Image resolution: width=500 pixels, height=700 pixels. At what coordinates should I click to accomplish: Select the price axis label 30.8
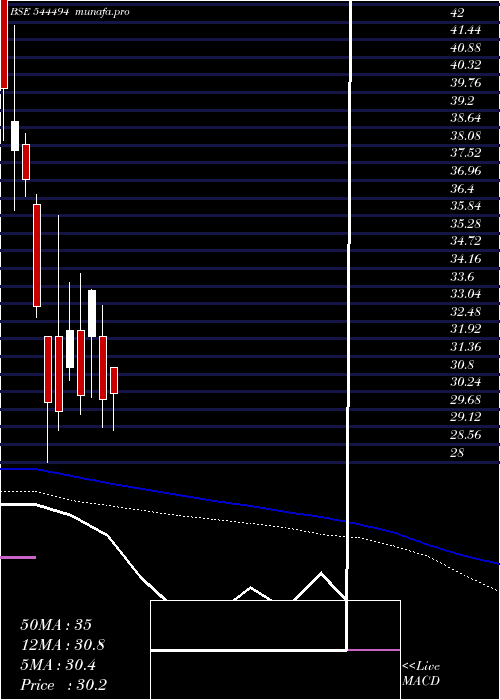coord(462,364)
